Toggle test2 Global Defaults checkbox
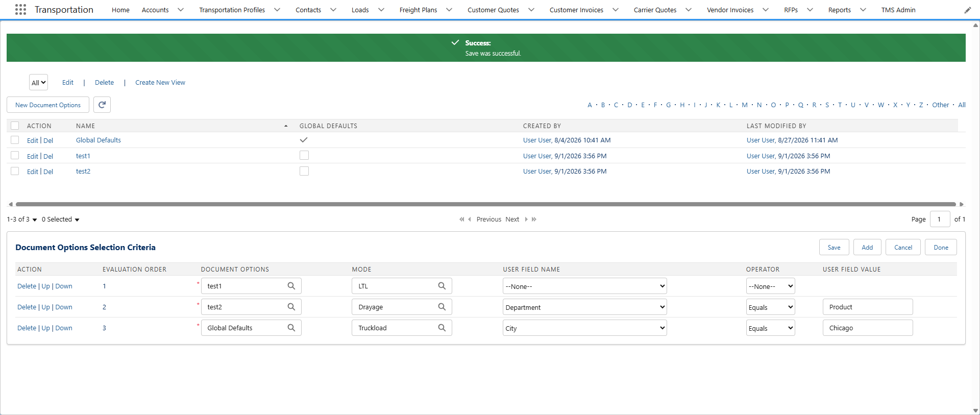This screenshot has width=980, height=415. [x=304, y=171]
